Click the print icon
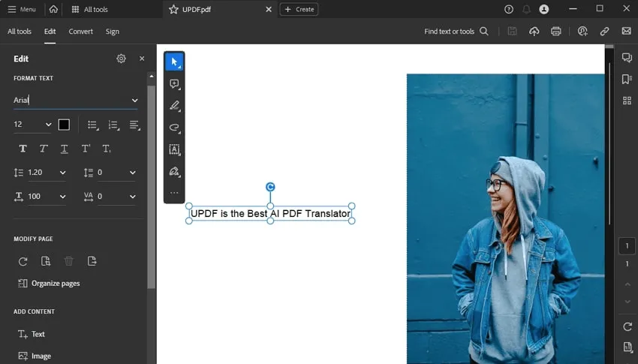This screenshot has height=364, width=638. pyautogui.click(x=555, y=32)
